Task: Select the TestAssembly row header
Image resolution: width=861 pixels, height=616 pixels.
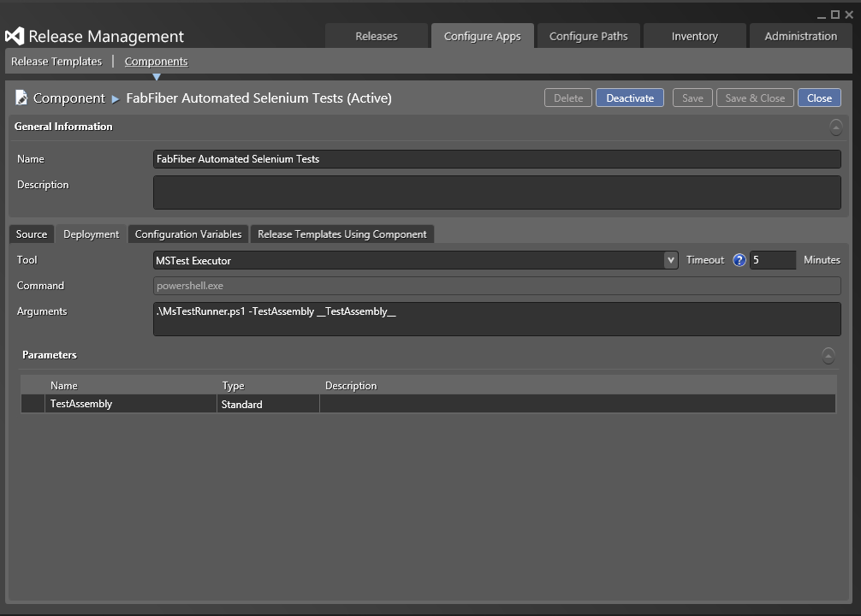Action: (33, 404)
